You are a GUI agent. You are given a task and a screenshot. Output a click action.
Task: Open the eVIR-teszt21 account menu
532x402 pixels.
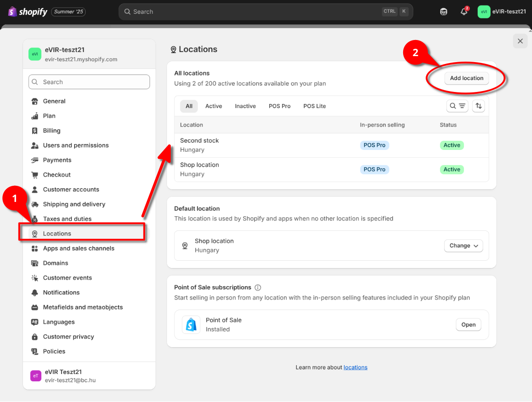pyautogui.click(x=502, y=12)
